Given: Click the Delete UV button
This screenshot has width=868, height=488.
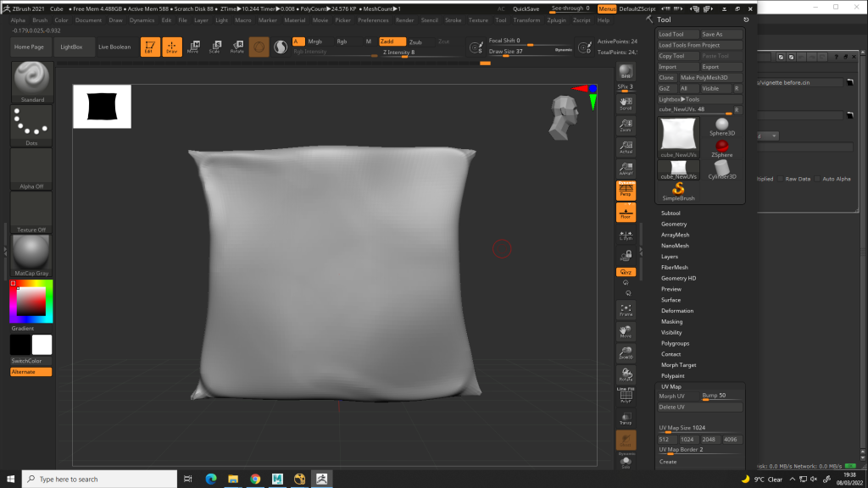Looking at the screenshot, I should pyautogui.click(x=672, y=408).
